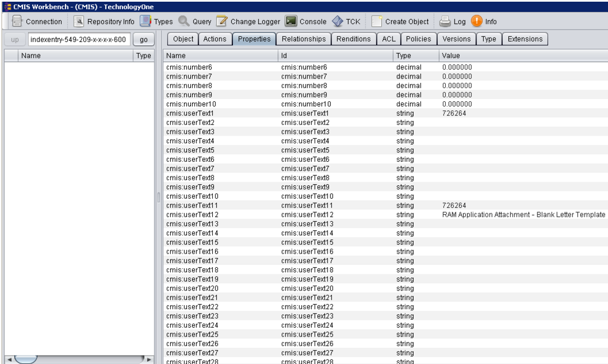
Task: Select the cmis:userText1 name cell
Action: point(190,113)
